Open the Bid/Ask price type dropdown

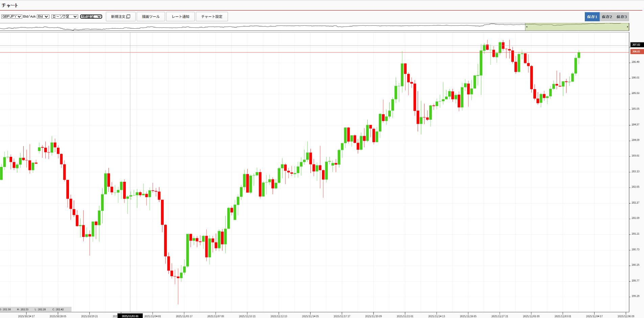tap(43, 17)
